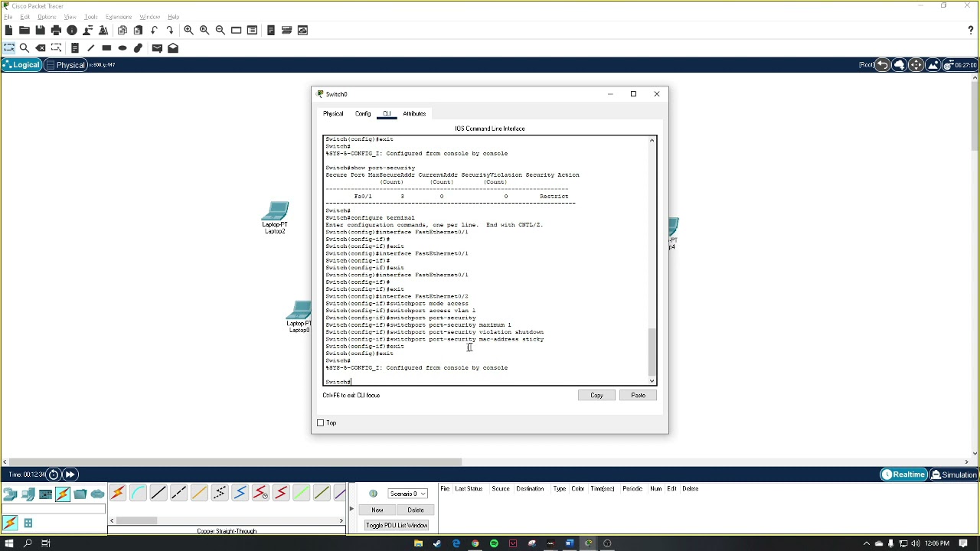Create a new file from the toolbar
980x551 pixels.
(8, 31)
